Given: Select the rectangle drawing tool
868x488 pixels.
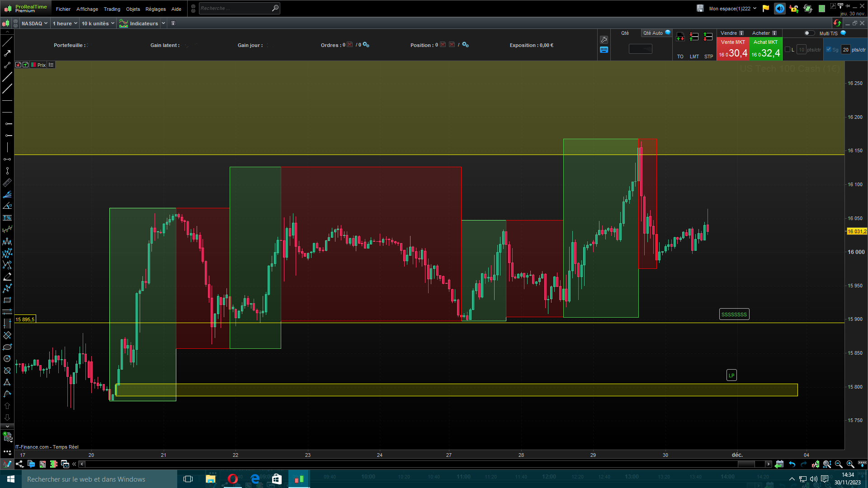Looking at the screenshot, I should pyautogui.click(x=7, y=300).
